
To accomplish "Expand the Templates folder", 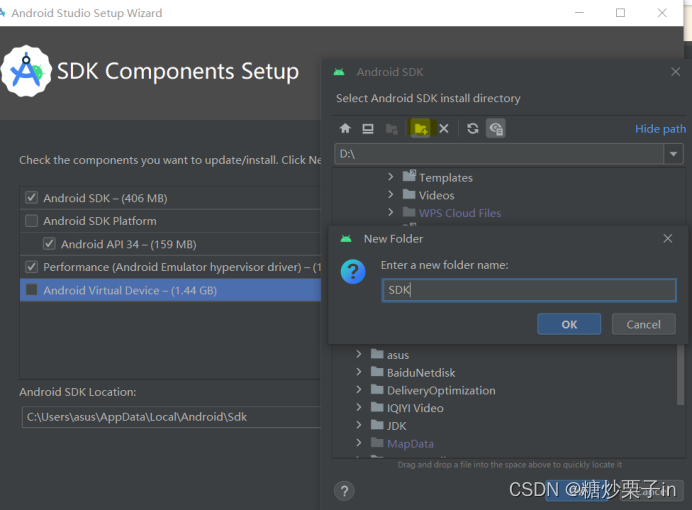I will (390, 177).
